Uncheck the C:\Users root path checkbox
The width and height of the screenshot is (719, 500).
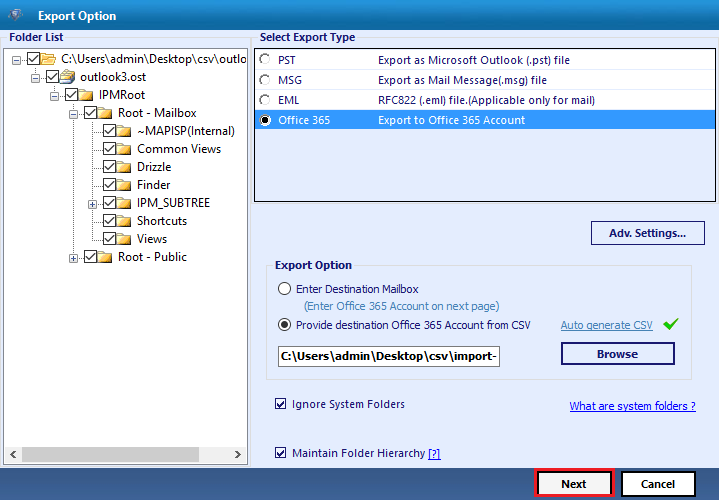coord(33,59)
